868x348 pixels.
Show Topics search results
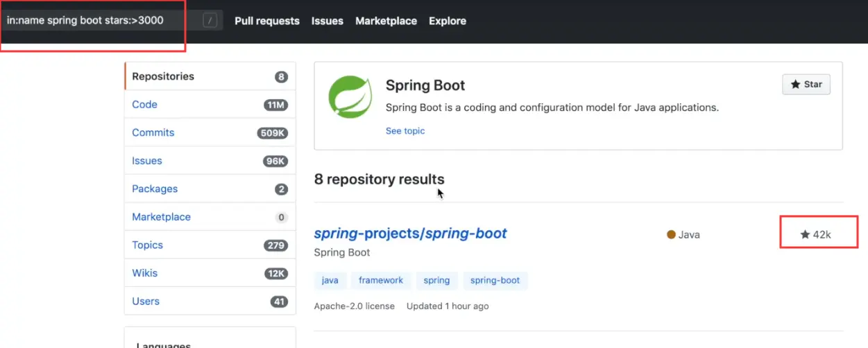148,245
